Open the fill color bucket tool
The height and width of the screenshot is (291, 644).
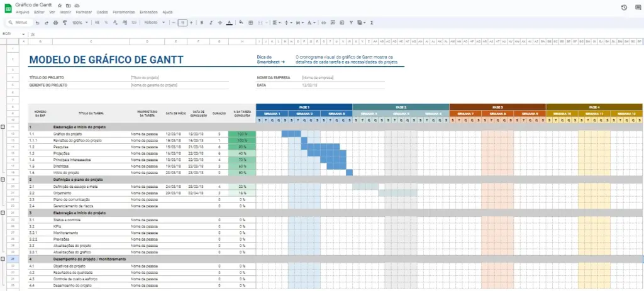click(241, 23)
